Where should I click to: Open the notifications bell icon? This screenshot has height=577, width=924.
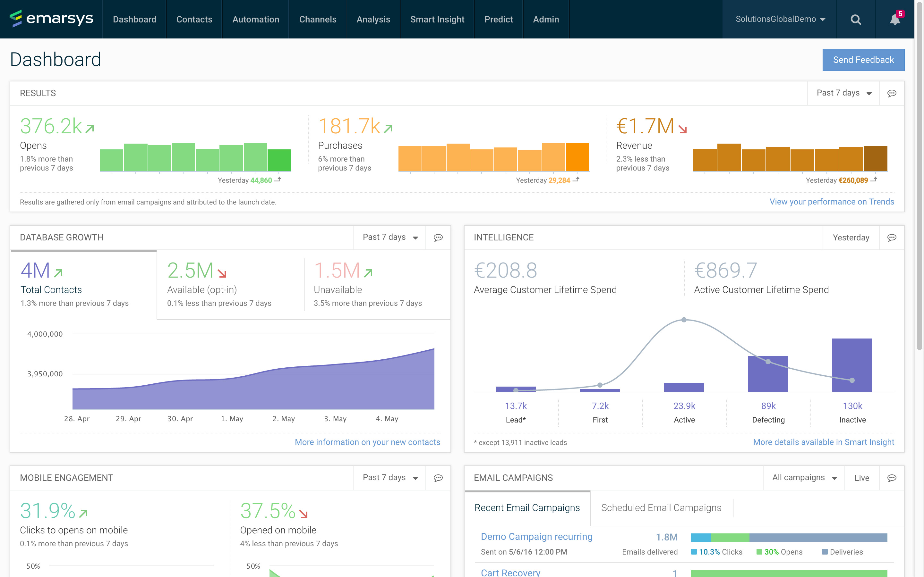click(x=894, y=20)
